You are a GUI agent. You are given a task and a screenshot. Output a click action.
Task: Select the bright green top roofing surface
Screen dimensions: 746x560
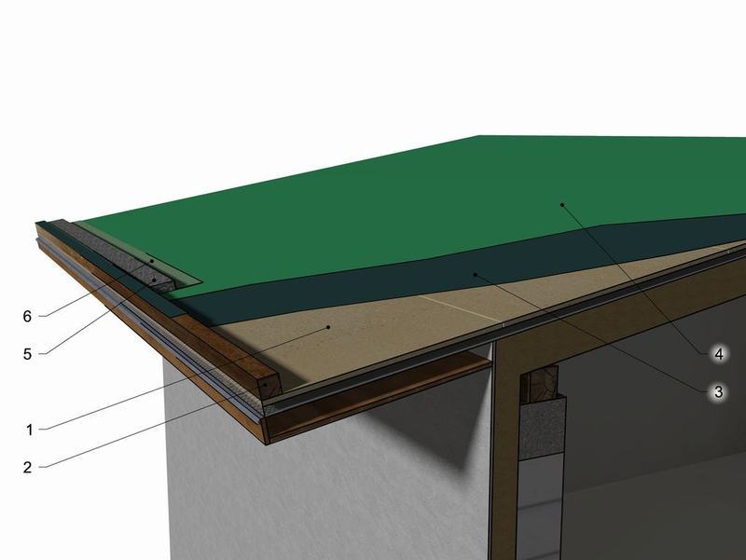tap(420, 205)
